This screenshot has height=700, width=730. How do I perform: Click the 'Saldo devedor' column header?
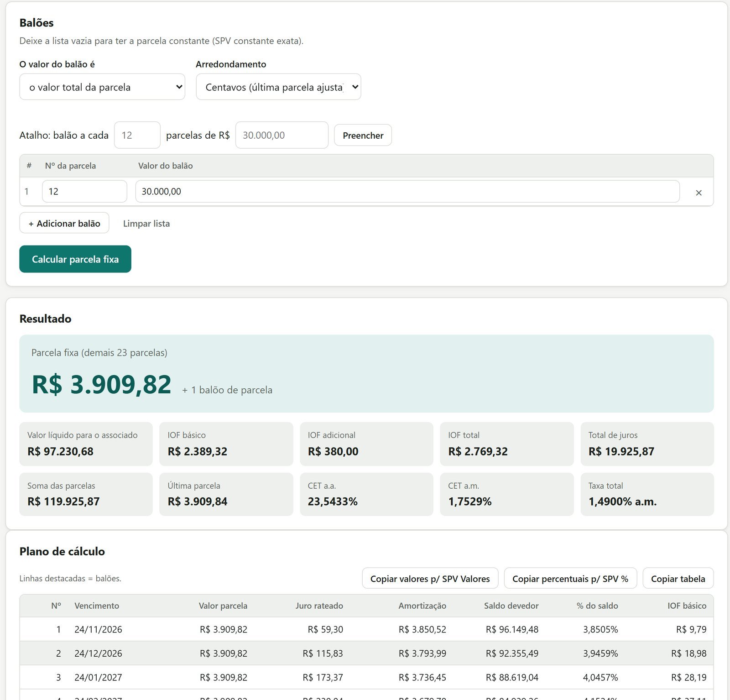pyautogui.click(x=511, y=606)
